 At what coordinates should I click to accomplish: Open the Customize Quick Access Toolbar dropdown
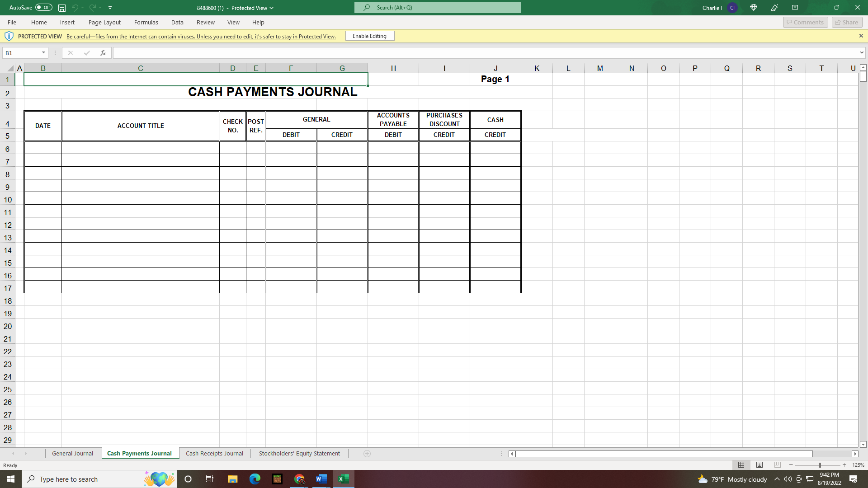pos(110,7)
